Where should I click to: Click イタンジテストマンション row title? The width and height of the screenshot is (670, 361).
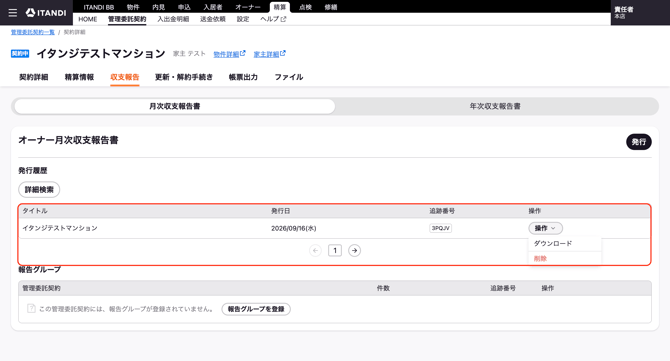[x=60, y=228]
